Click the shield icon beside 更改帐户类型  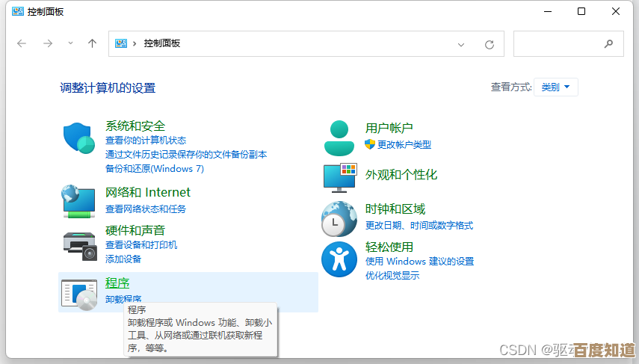[370, 144]
